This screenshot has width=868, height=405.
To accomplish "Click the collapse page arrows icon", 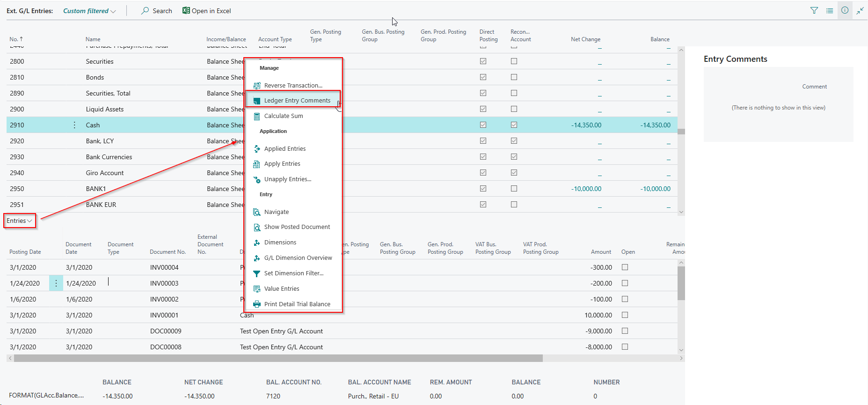I will (860, 10).
